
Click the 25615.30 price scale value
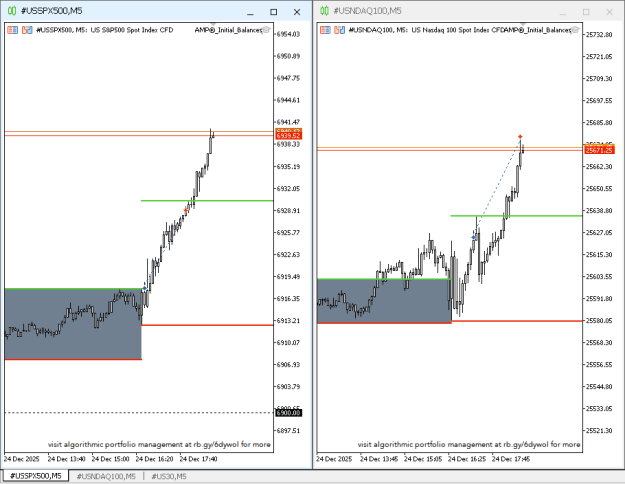(x=599, y=254)
